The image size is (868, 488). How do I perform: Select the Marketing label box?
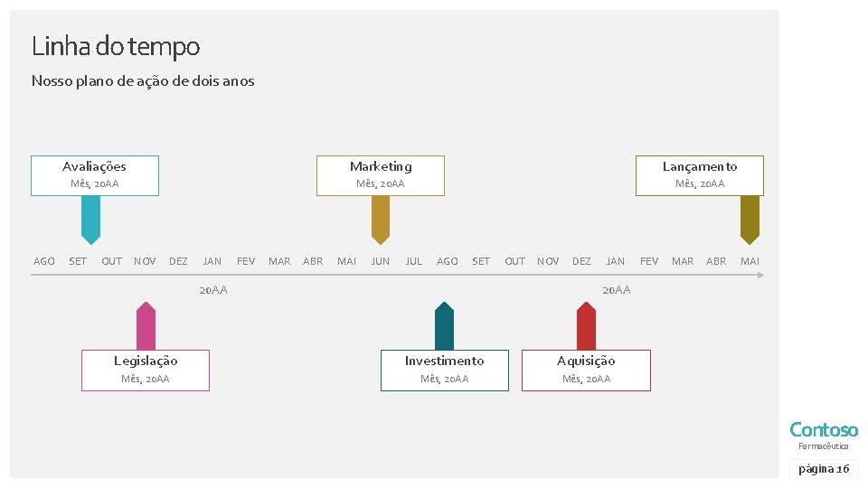(x=380, y=175)
